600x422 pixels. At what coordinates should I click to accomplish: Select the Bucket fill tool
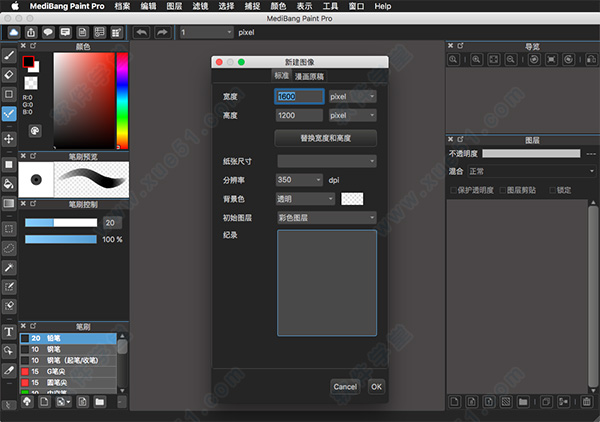tap(9, 184)
